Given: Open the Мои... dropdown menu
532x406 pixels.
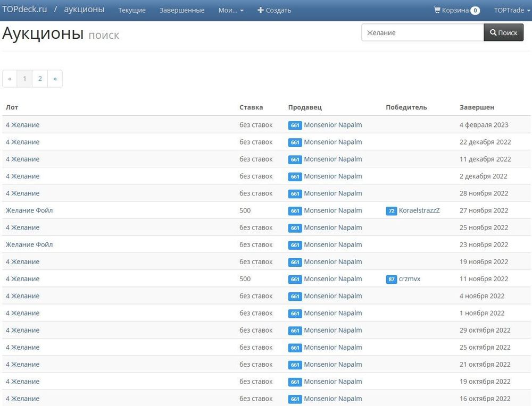Looking at the screenshot, I should 231,10.
